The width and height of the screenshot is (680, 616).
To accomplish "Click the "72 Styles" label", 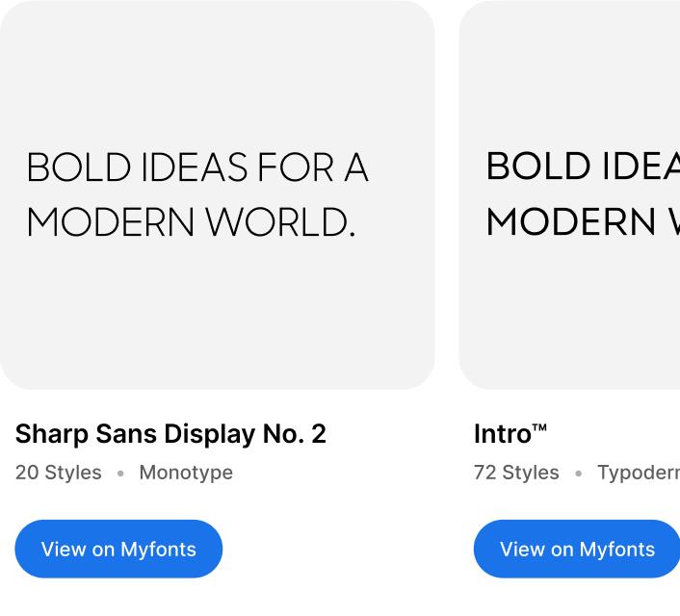I will [x=516, y=473].
